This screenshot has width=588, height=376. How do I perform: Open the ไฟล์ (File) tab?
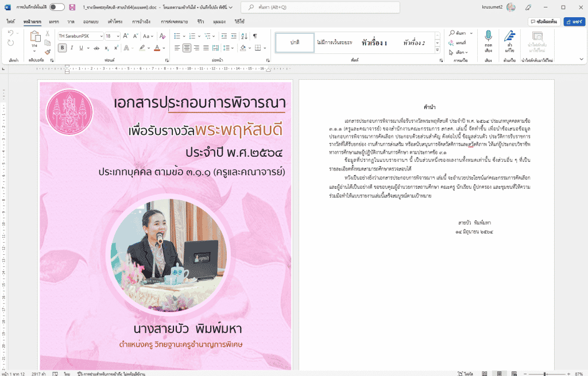10,22
